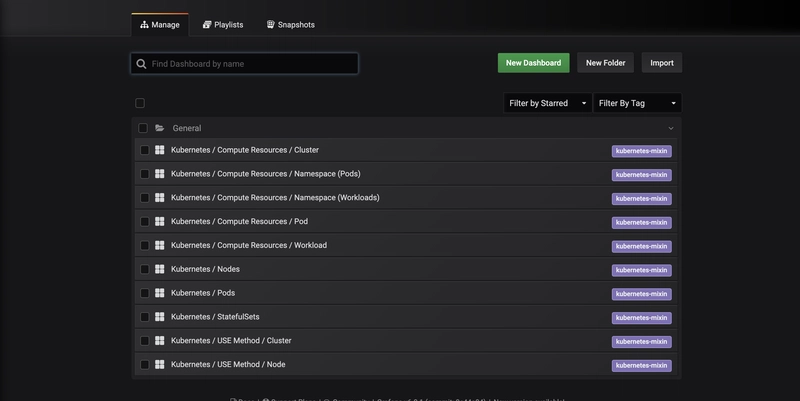The height and width of the screenshot is (401, 800).
Task: Click the Import button
Action: point(662,63)
